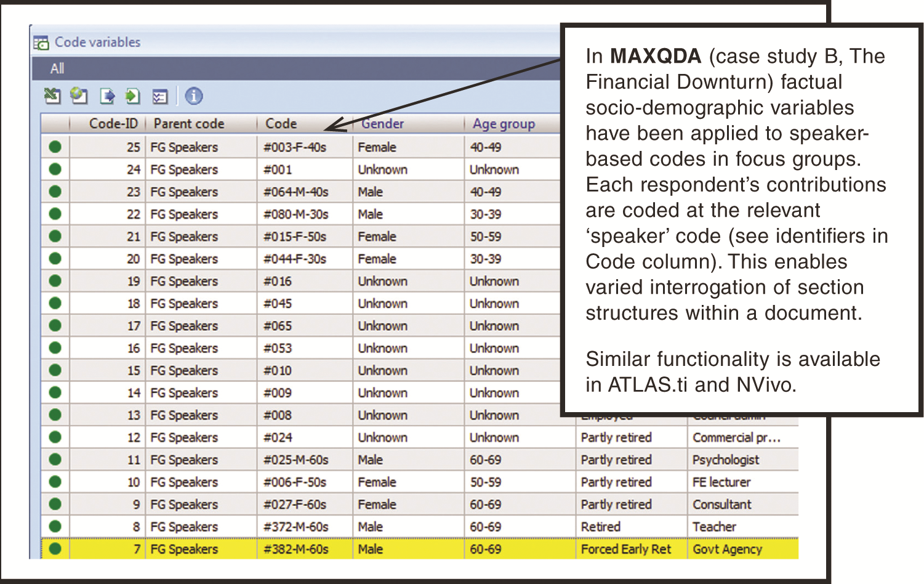Screen dimensions: 924x584
Task: Select the All tab
Action: [57, 68]
